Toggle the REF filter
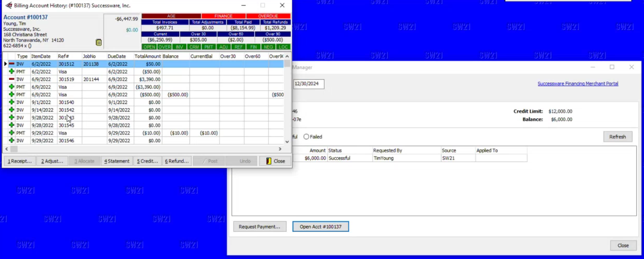 coord(238,47)
